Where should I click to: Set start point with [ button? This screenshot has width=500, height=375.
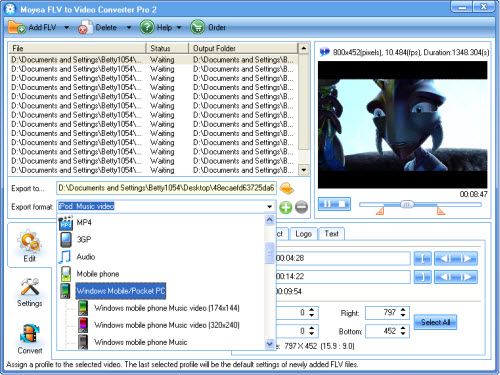coord(423,258)
